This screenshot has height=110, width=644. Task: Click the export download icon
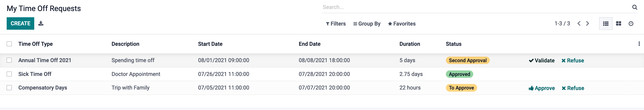tap(41, 23)
